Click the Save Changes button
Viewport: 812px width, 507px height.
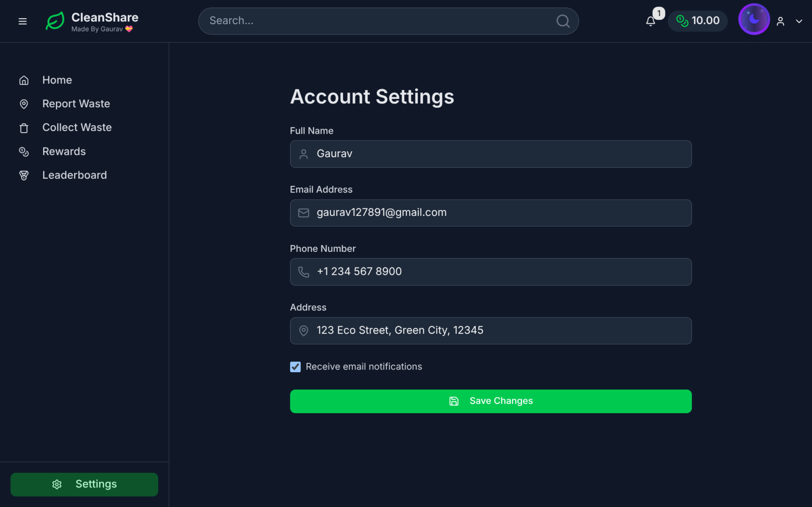coord(491,401)
